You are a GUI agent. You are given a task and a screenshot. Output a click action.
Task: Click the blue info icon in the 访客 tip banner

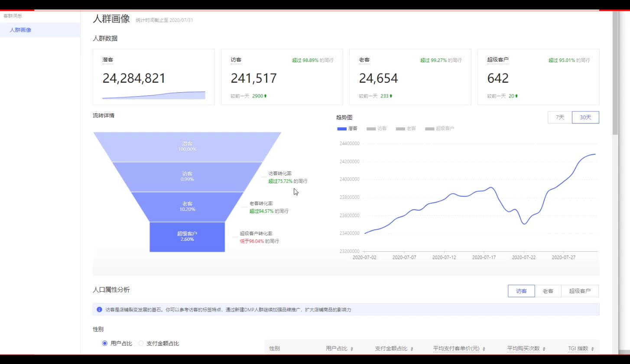click(x=99, y=310)
